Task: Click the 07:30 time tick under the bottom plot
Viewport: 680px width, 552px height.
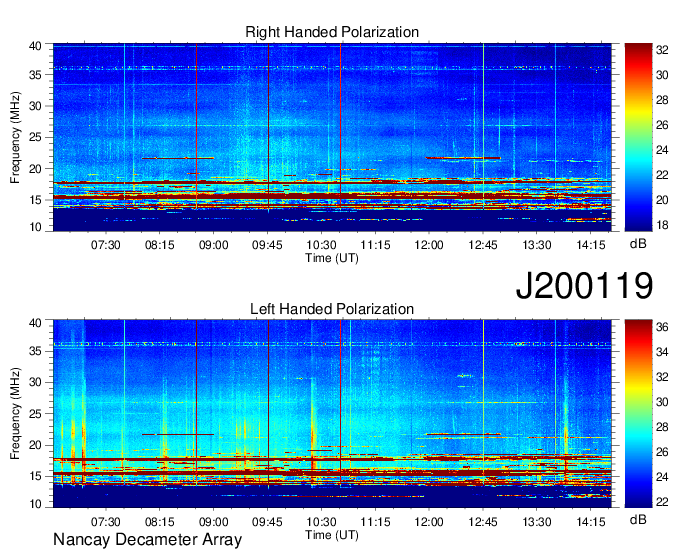Action: pos(105,522)
